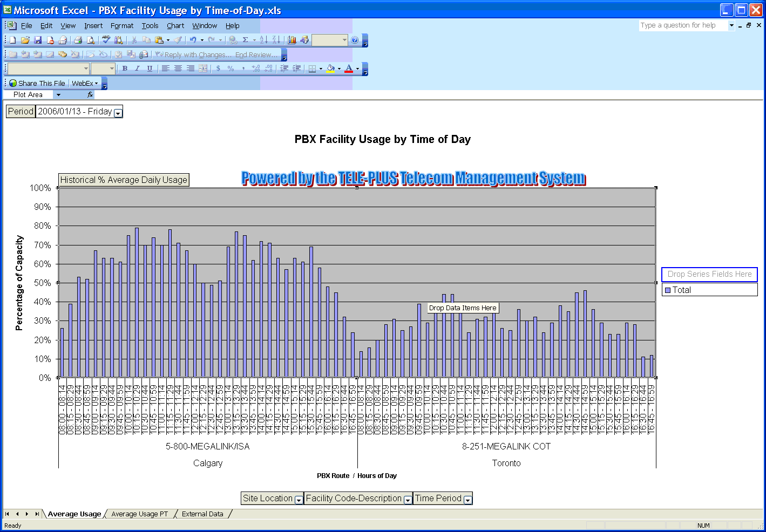Expand the Time Period field dropdown

tap(467, 500)
